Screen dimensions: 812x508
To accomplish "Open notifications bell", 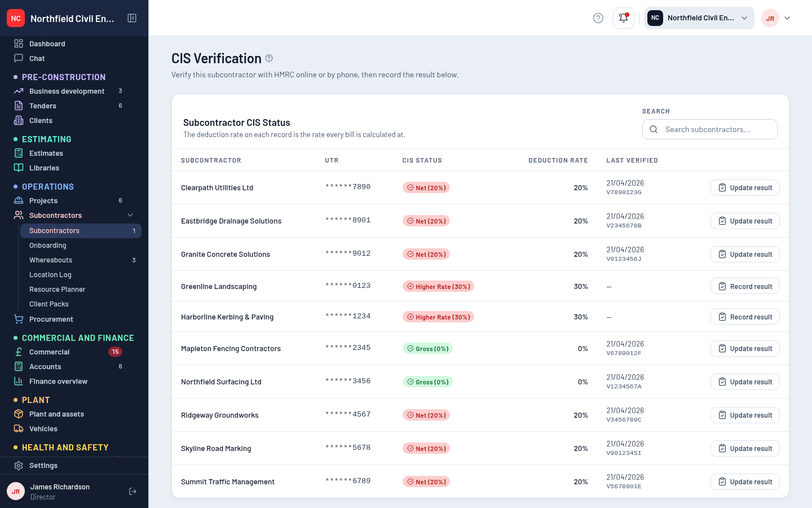I will [624, 18].
